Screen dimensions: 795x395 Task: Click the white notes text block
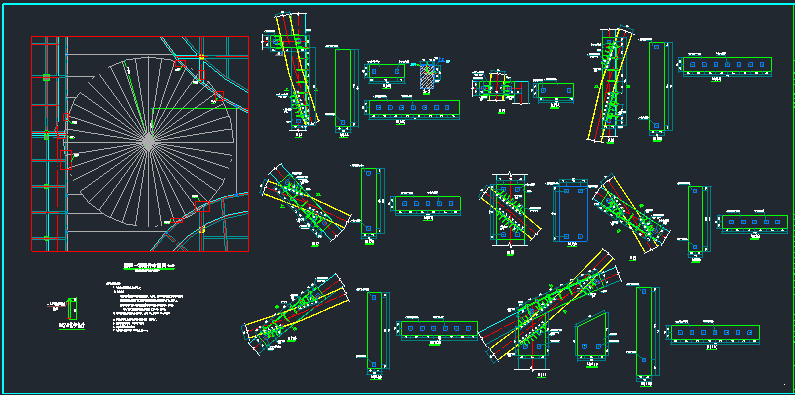point(144,307)
